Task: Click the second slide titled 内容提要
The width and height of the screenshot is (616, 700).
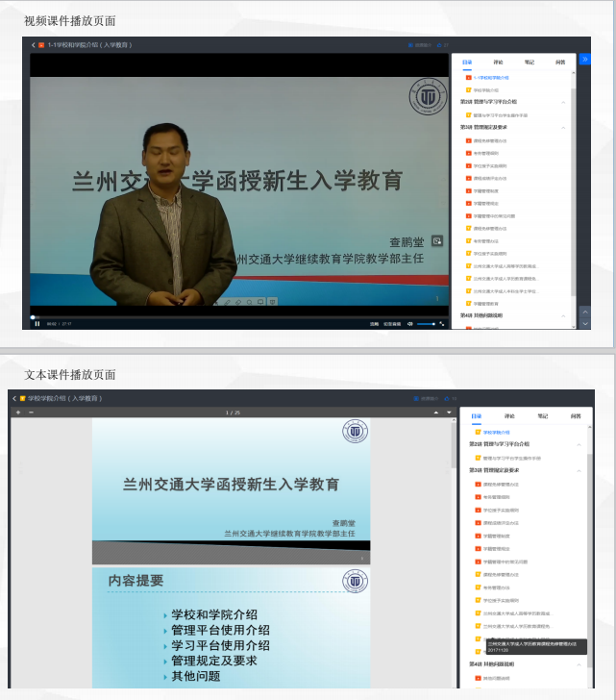Action: tap(231, 628)
